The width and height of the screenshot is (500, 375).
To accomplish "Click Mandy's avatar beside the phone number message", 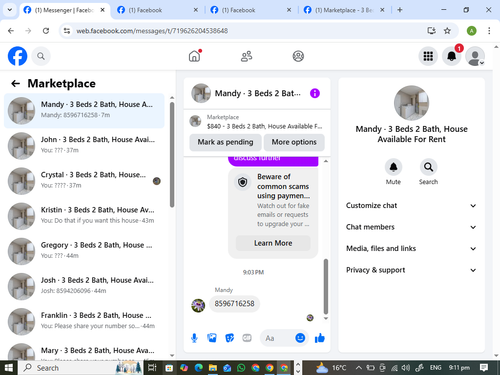I will (198, 305).
